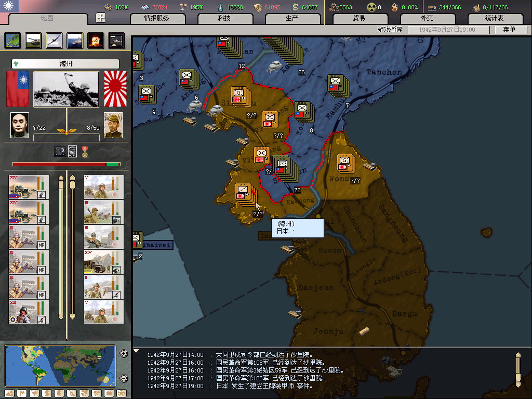Select the Chinese stack labeled 6 near Andong
Image resolution: width=532 pixels, height=399 pixels.
coord(189,79)
